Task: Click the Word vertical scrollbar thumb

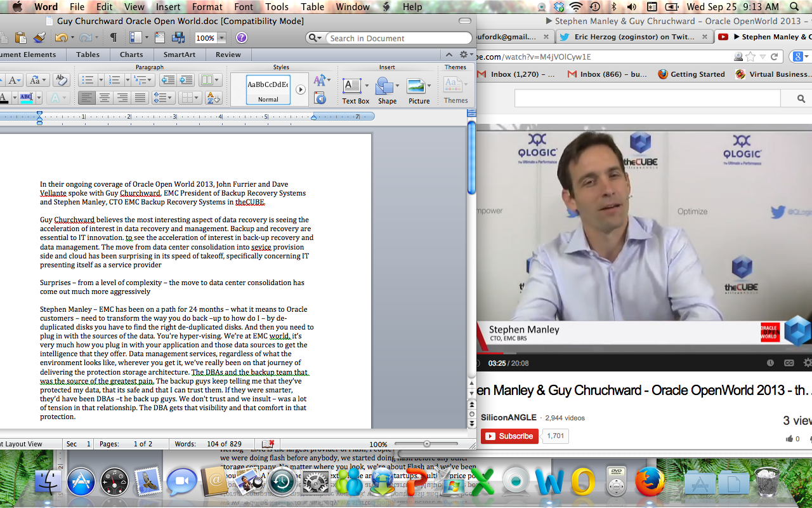Action: (471, 157)
